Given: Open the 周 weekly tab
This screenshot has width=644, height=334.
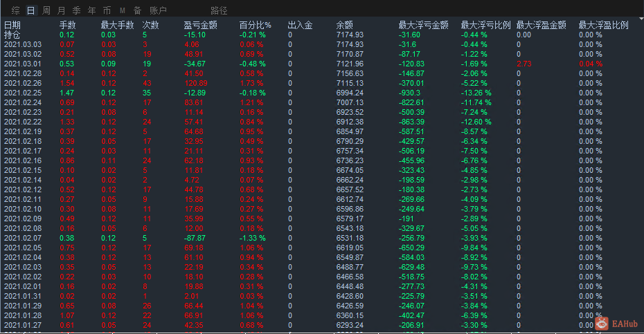Looking at the screenshot, I should [46, 10].
